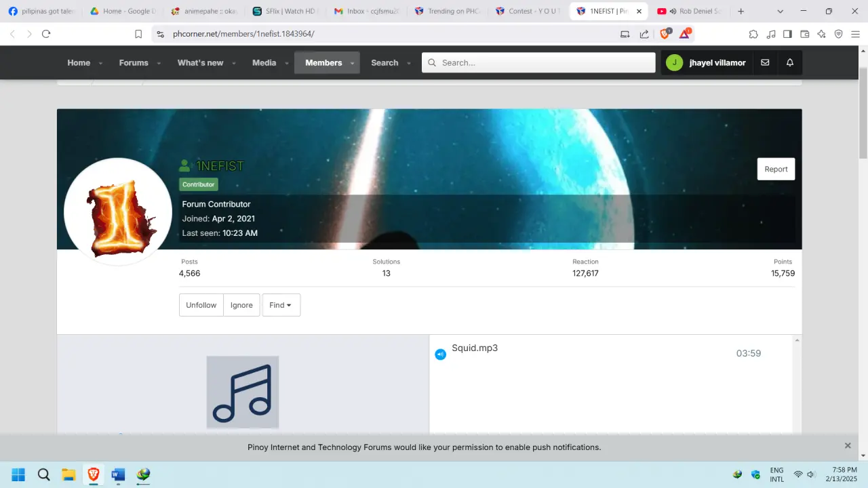
Task: Click the speaker icon beside Squid.mp3
Action: point(440,354)
